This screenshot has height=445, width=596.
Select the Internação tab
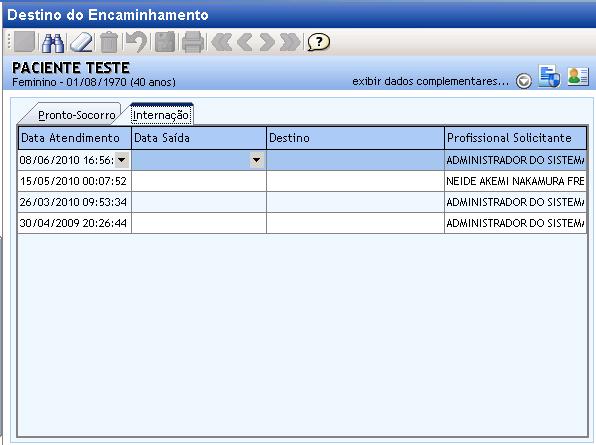click(x=161, y=115)
